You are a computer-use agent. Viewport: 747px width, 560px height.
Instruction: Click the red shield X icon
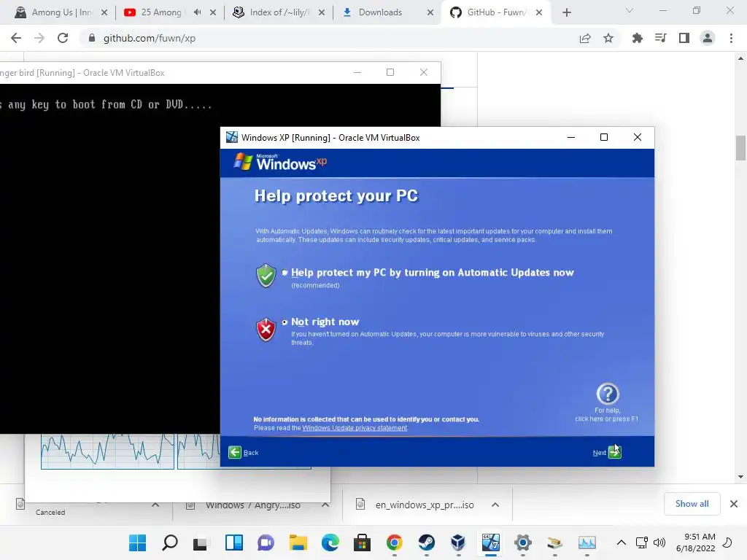[266, 330]
